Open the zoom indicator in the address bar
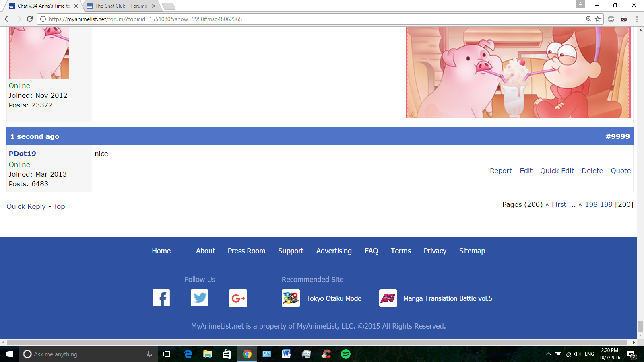The height and width of the screenshot is (362, 644). 588,19
